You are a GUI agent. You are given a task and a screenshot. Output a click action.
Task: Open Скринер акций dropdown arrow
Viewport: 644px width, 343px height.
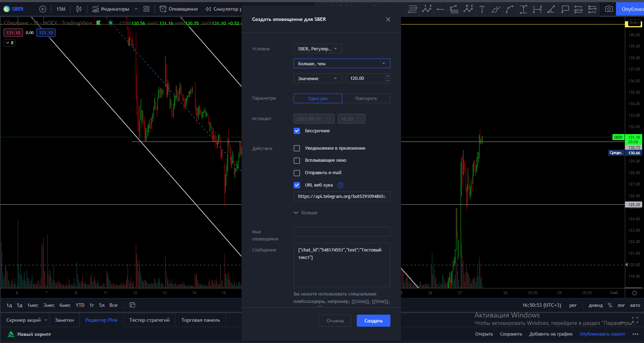(45, 320)
